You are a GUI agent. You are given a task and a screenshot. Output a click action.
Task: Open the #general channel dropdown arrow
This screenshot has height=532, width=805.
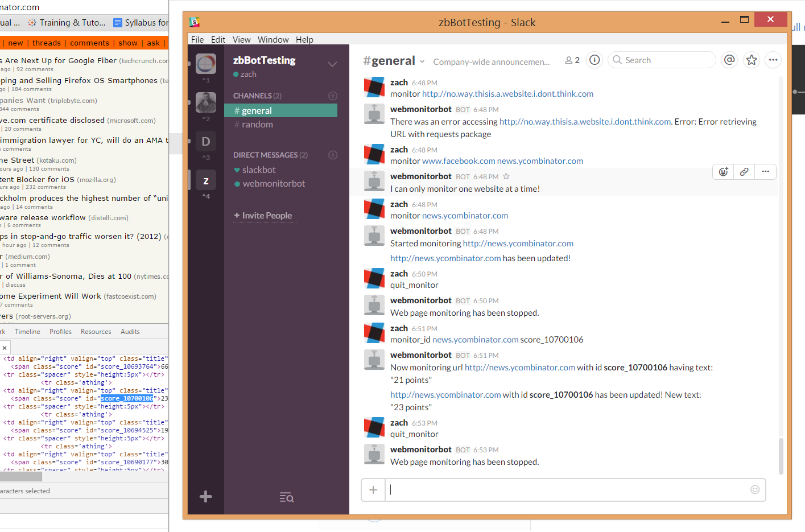(422, 61)
